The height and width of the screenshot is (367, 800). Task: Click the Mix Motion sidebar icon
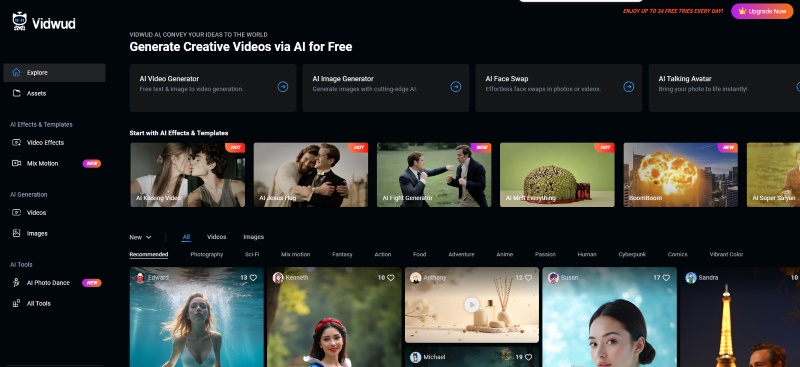pos(16,163)
